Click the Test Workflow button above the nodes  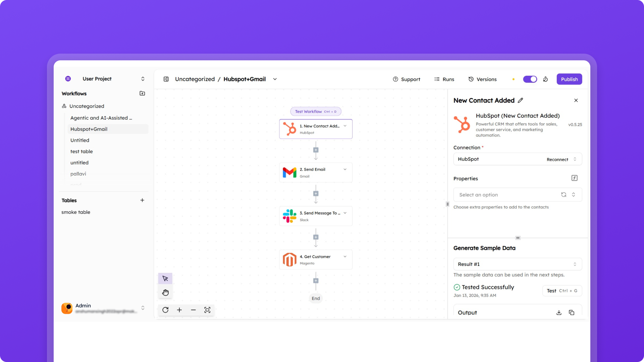tap(315, 111)
